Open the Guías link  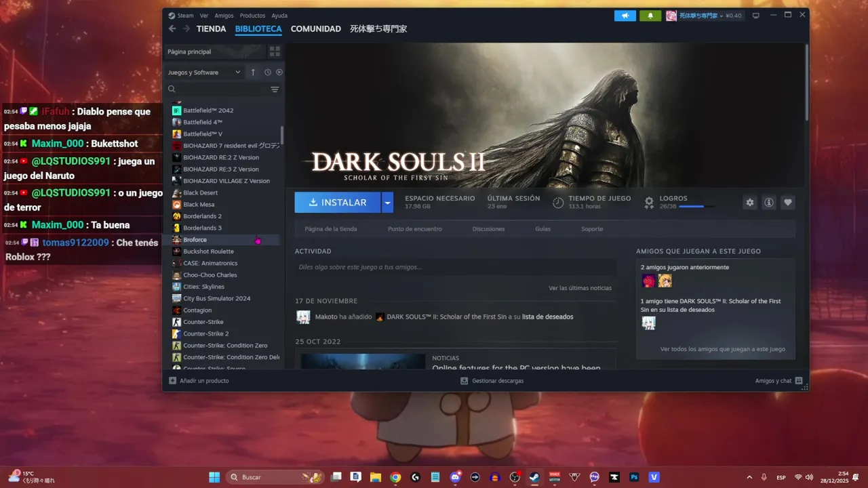(x=542, y=229)
